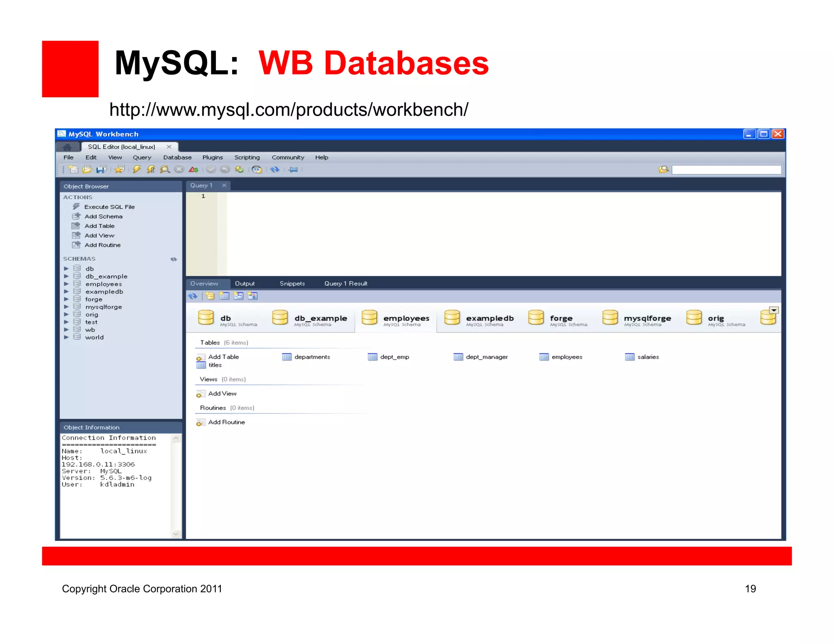The width and height of the screenshot is (834, 644).
Task: Open the Database menu
Action: click(177, 158)
